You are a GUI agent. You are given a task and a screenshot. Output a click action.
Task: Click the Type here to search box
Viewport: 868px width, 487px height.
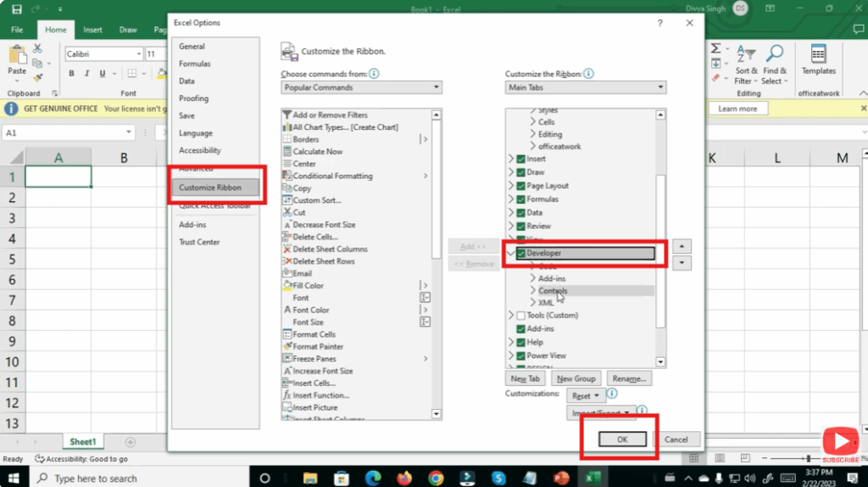coord(138,478)
